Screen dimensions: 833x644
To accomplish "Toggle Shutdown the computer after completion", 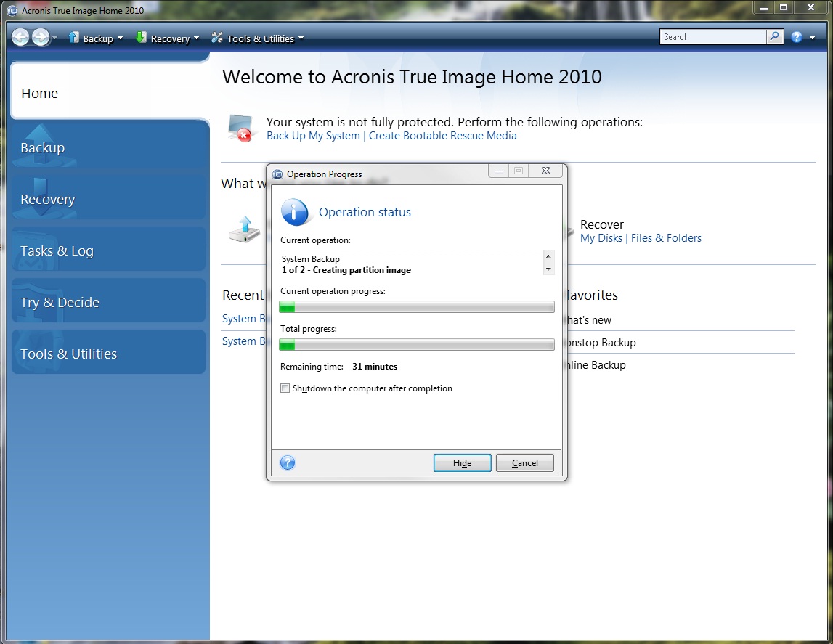I will coord(285,388).
